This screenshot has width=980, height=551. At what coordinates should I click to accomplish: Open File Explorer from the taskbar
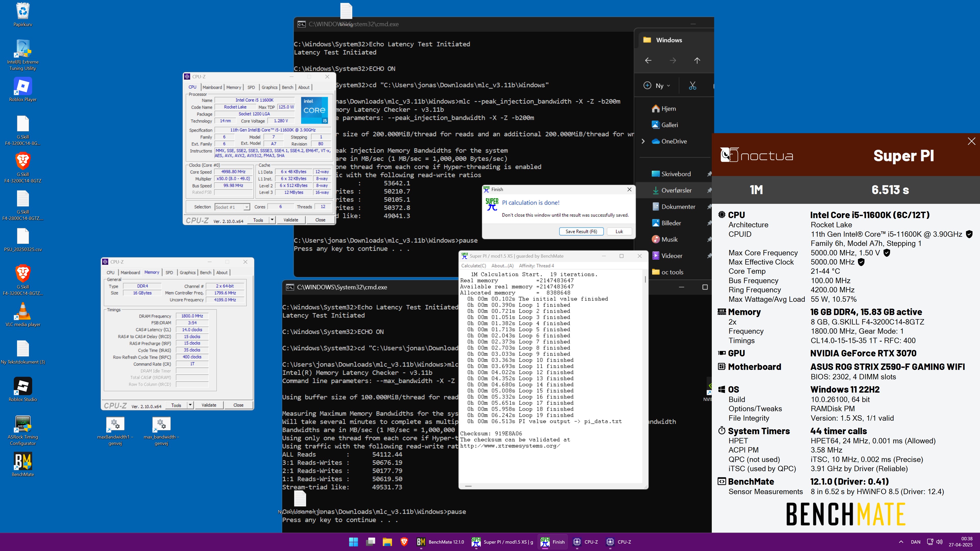point(387,542)
